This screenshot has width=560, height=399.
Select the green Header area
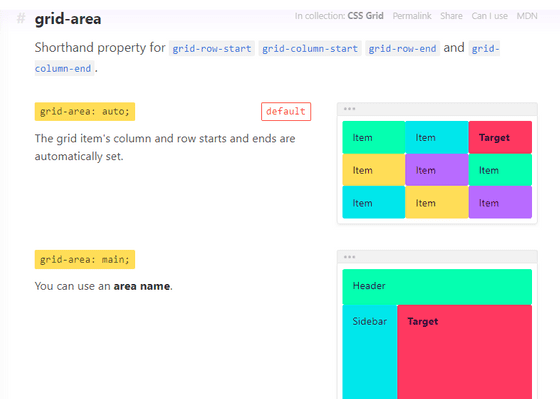437,287
